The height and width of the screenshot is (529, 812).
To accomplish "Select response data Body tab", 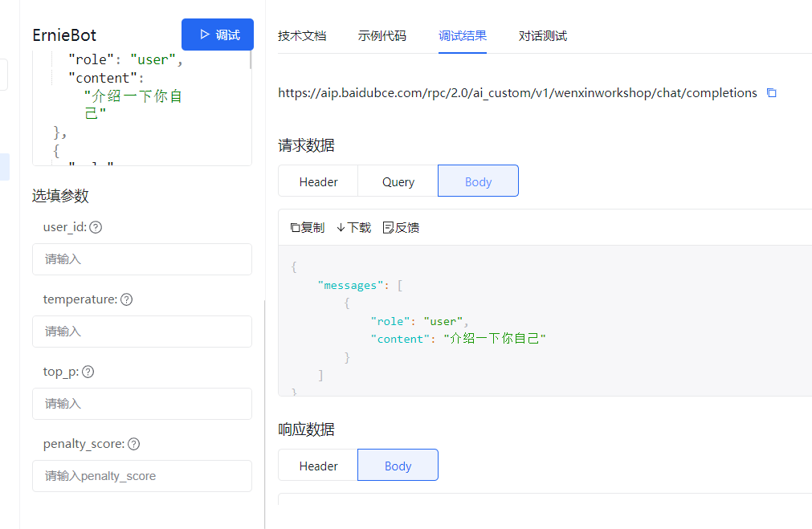I will 398,466.
